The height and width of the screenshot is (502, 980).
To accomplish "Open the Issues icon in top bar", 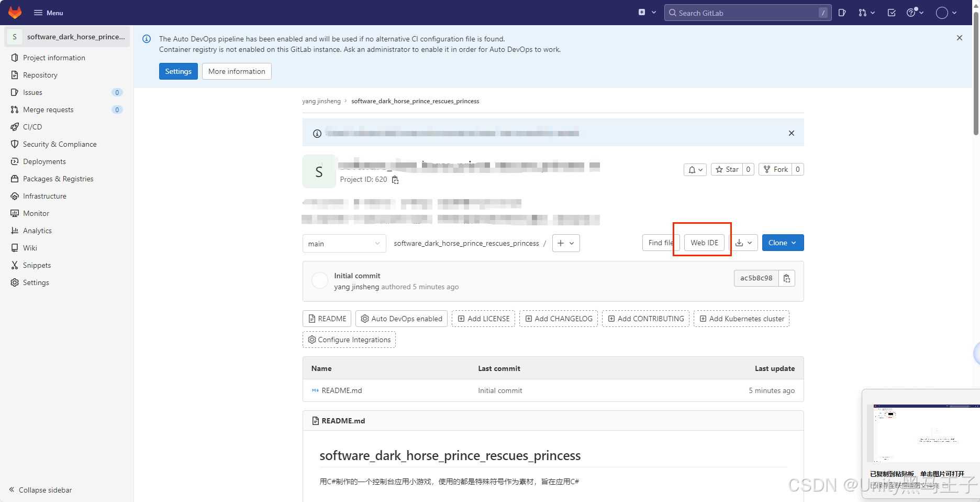I will coord(842,13).
